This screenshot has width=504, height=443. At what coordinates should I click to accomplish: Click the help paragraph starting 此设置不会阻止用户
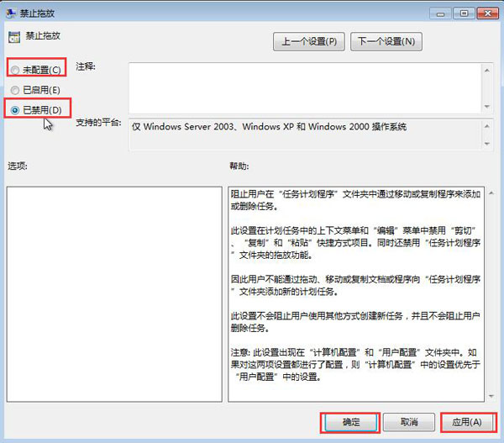point(355,322)
